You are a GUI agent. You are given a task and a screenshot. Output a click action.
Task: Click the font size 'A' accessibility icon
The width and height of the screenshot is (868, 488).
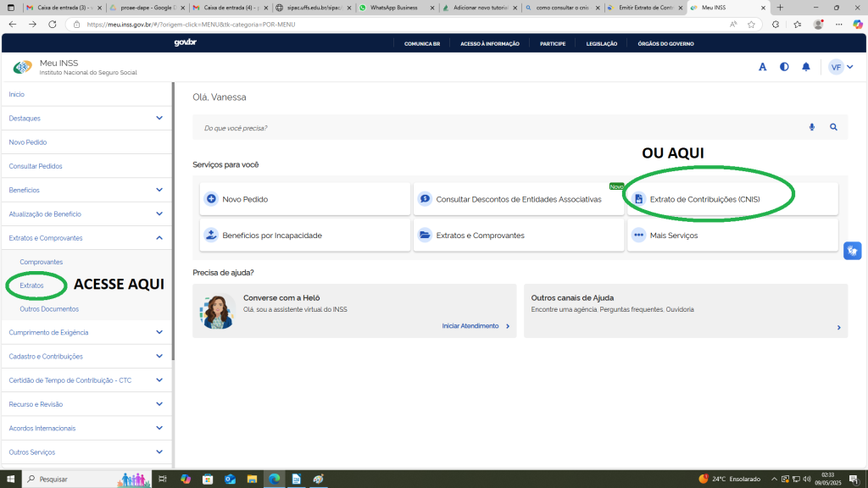click(x=762, y=67)
